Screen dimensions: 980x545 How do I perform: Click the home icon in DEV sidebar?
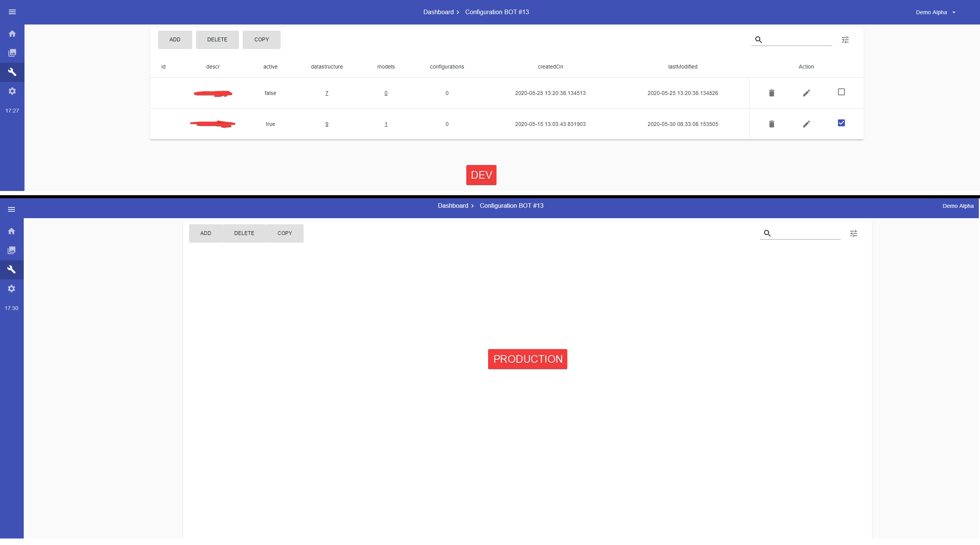[x=12, y=34]
